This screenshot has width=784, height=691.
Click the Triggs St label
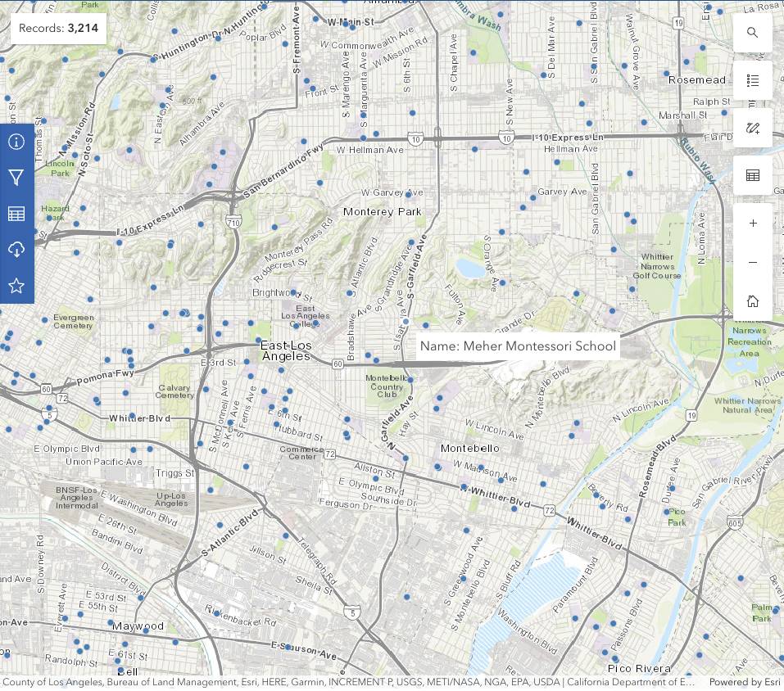click(x=175, y=473)
